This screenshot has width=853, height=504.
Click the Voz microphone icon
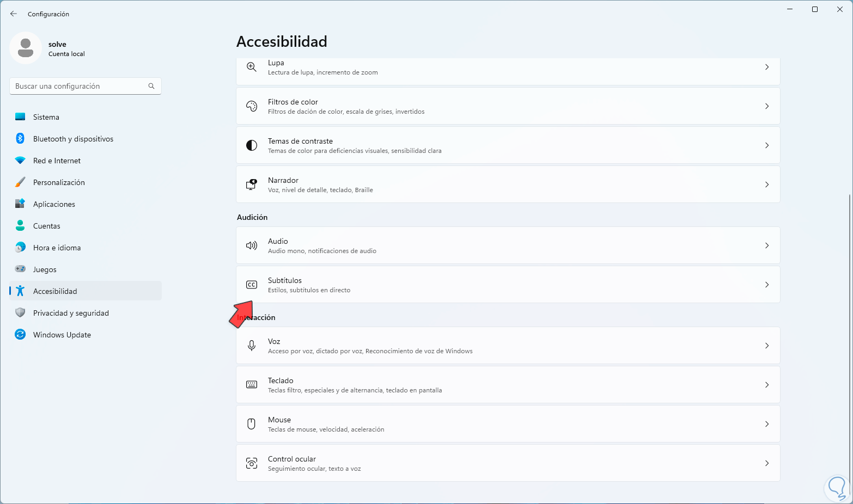tap(252, 346)
